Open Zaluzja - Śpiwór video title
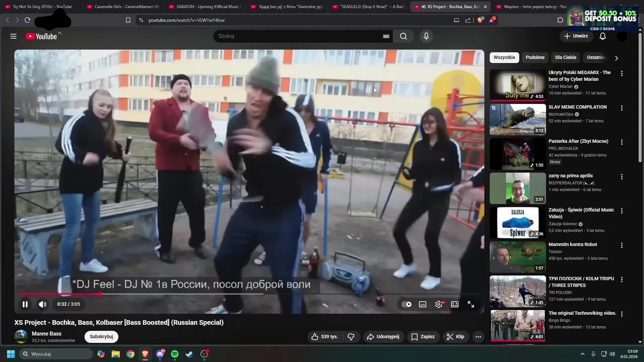This screenshot has width=644, height=362. (581, 213)
